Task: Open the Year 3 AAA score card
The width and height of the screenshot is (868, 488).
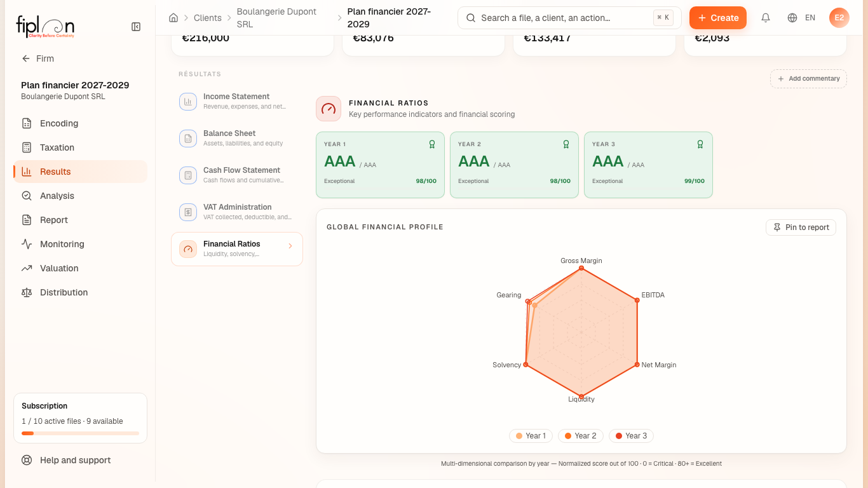Action: coord(648,165)
